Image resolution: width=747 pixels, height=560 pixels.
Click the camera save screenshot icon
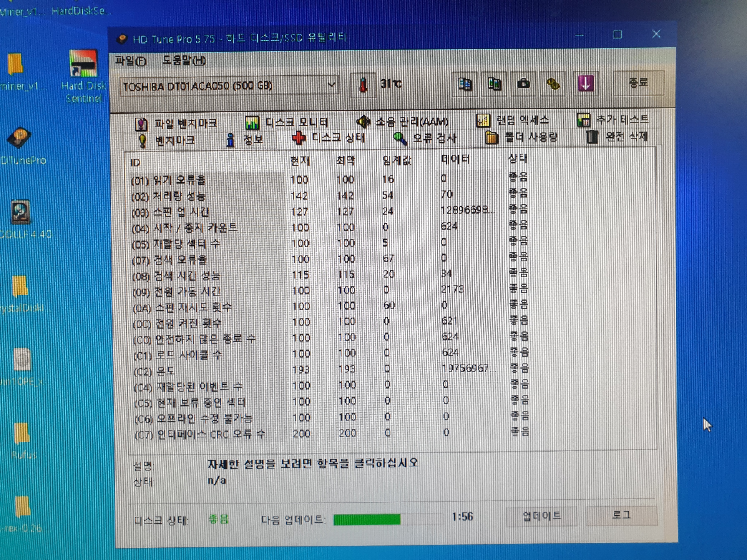523,83
